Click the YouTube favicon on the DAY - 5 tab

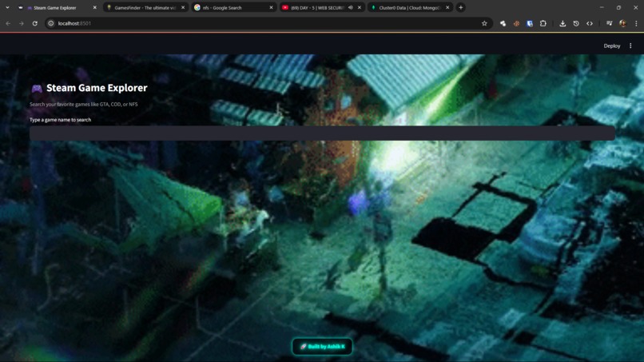pos(285,7)
